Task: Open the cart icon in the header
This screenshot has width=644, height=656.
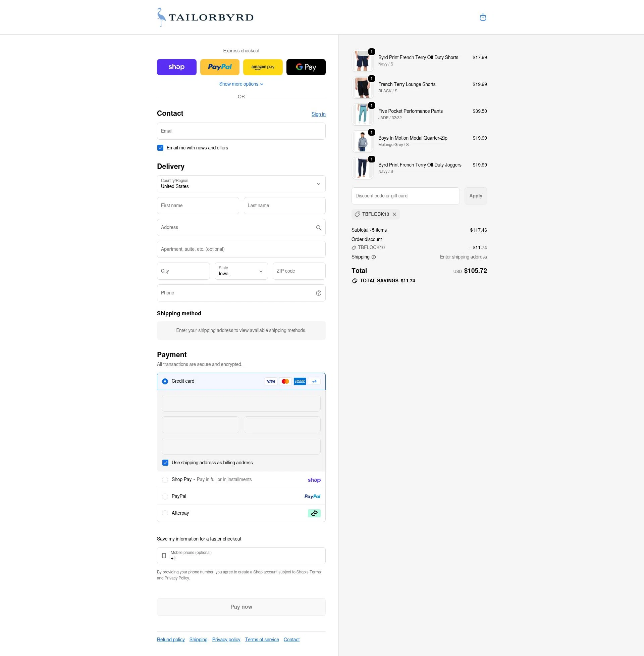Action: click(483, 17)
